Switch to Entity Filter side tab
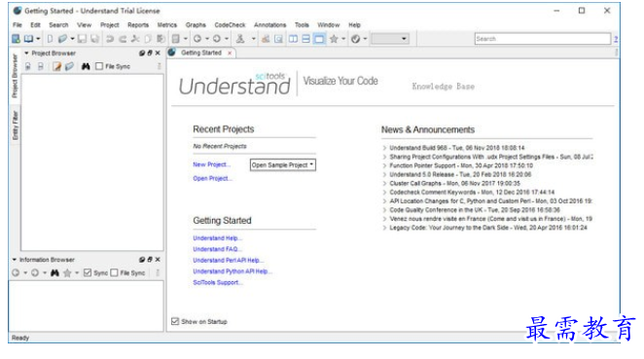Image resolution: width=644 pixels, height=359 pixels. pyautogui.click(x=16, y=126)
